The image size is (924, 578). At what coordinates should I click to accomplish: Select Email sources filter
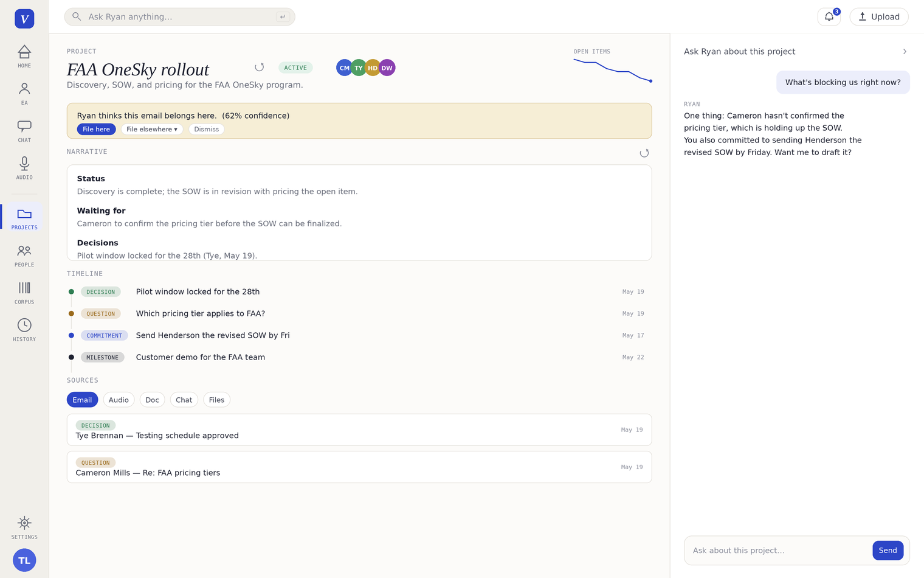pos(82,400)
